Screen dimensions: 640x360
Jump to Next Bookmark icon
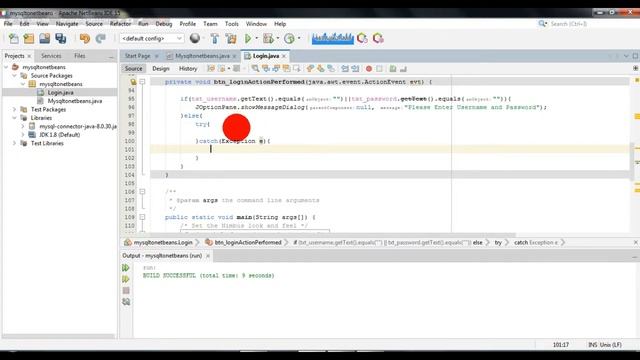(x=320, y=69)
